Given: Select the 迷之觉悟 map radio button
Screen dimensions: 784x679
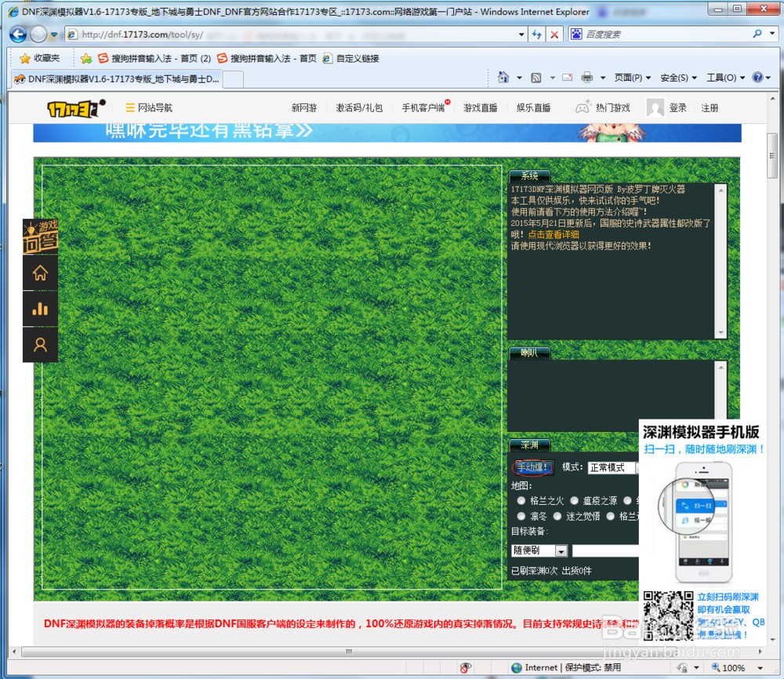Looking at the screenshot, I should point(557,516).
